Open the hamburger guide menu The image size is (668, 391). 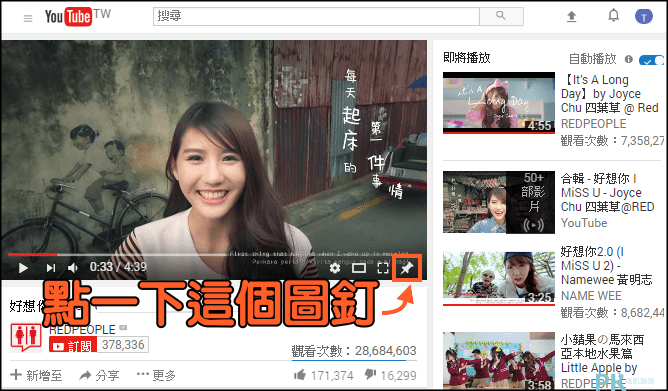pyautogui.click(x=28, y=18)
